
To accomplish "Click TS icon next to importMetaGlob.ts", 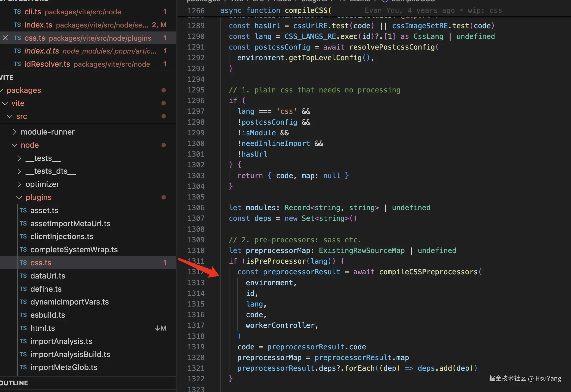I will [23, 367].
